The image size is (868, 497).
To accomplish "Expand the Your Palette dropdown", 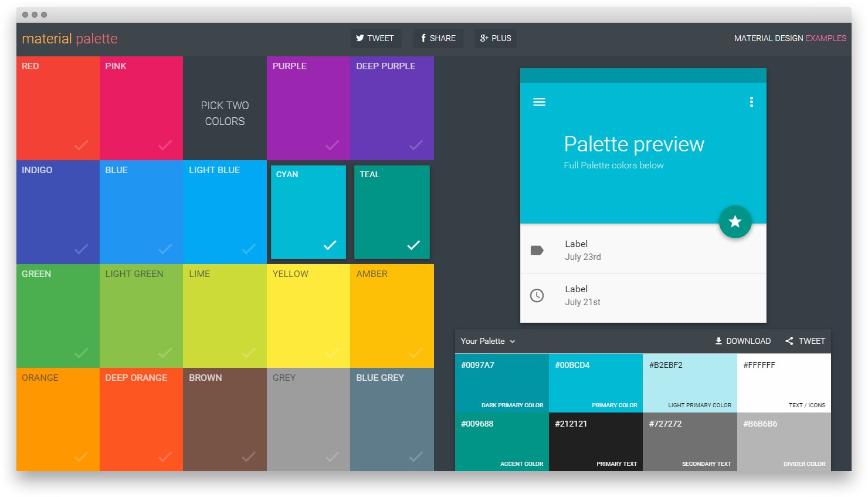I will (488, 341).
